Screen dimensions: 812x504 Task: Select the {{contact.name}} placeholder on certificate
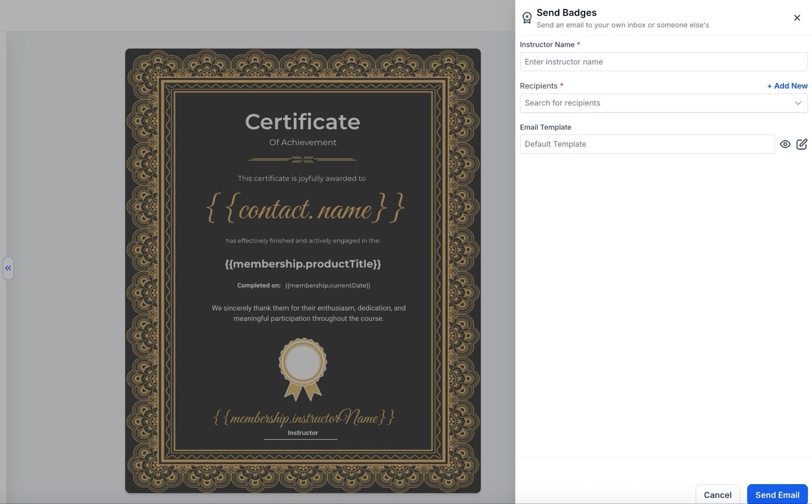tap(305, 209)
